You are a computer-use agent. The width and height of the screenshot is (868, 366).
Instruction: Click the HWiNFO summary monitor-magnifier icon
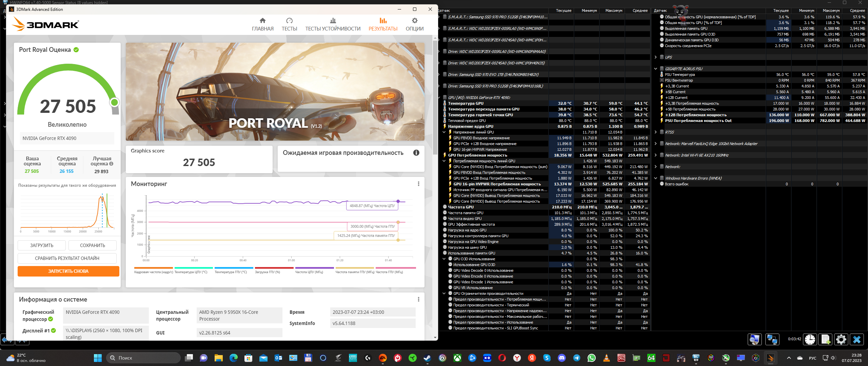(x=755, y=339)
